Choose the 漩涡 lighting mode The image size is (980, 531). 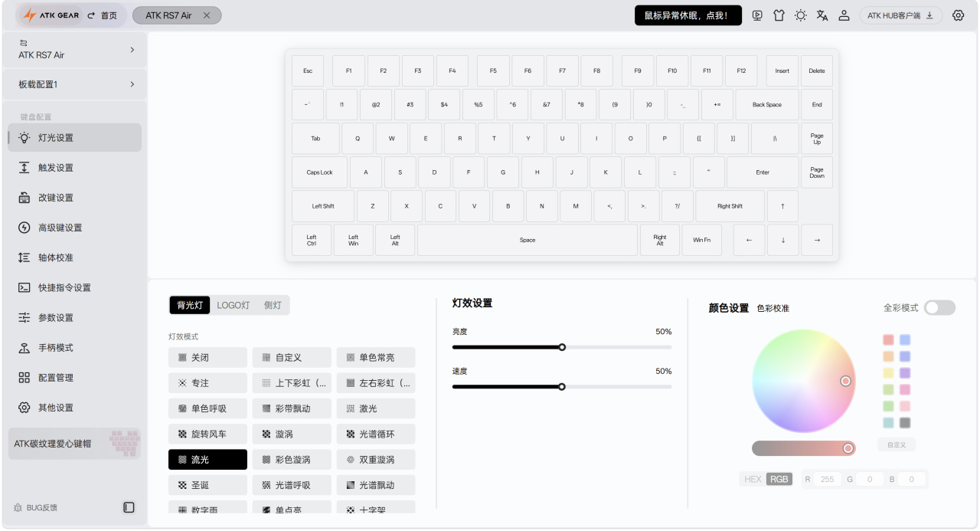click(292, 434)
